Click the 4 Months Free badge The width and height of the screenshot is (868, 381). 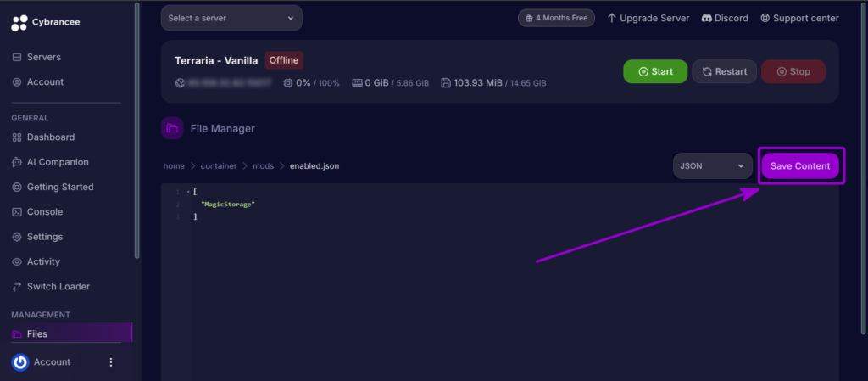[x=556, y=18]
